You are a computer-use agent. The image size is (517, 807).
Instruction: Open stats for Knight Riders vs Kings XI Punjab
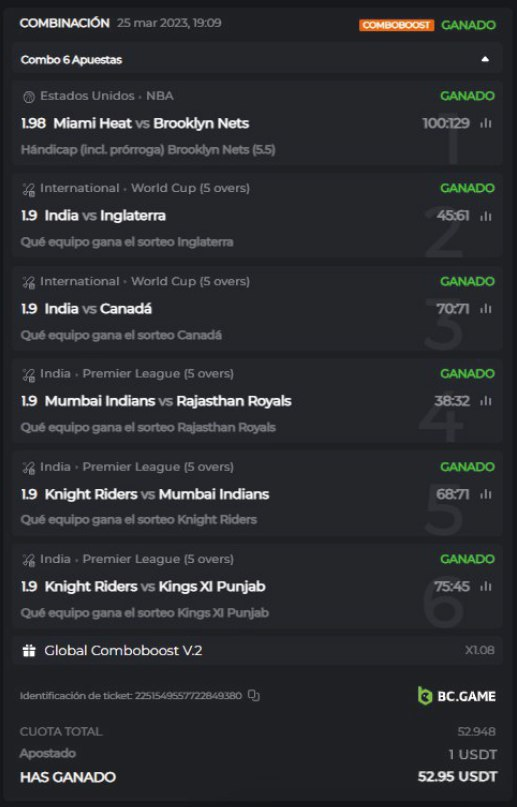(486, 586)
